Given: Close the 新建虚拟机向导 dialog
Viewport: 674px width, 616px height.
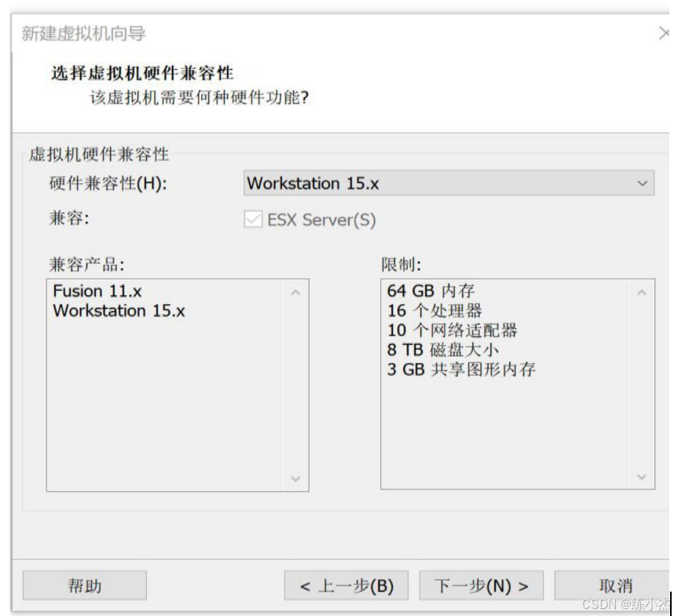Looking at the screenshot, I should click(665, 33).
